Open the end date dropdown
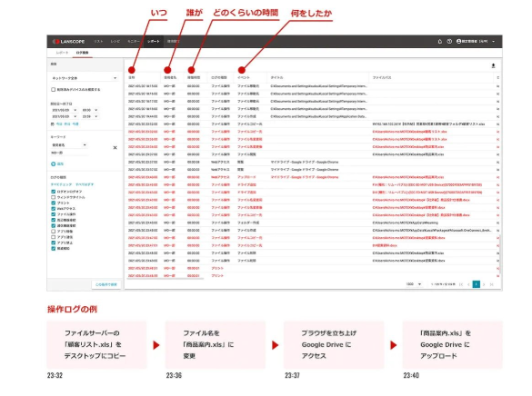This screenshot has height=396, width=532. 65,116
